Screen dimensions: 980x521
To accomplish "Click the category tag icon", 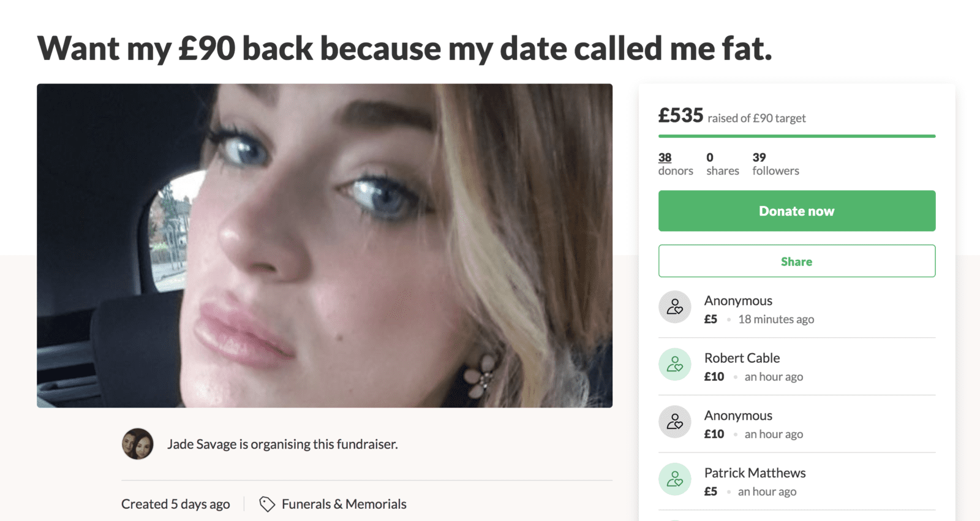I will pos(266,504).
